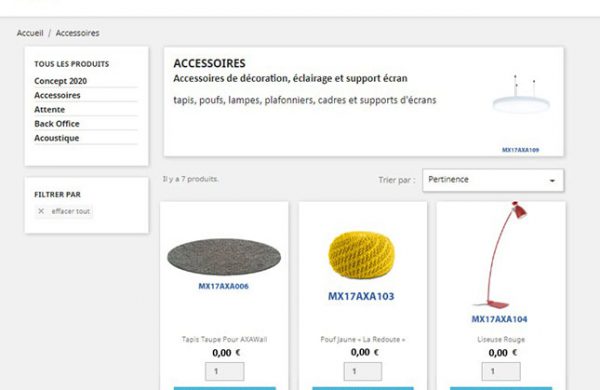Click 'Il y a 7 produits' text

click(190, 179)
